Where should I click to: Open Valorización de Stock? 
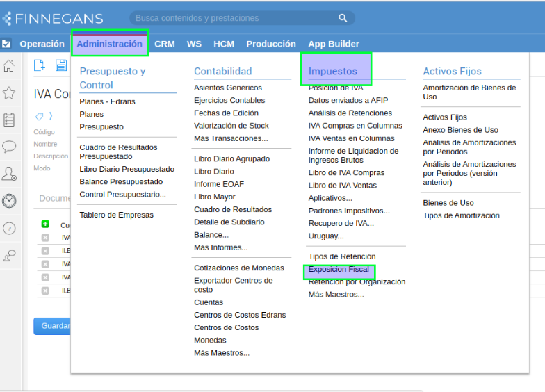pos(231,126)
